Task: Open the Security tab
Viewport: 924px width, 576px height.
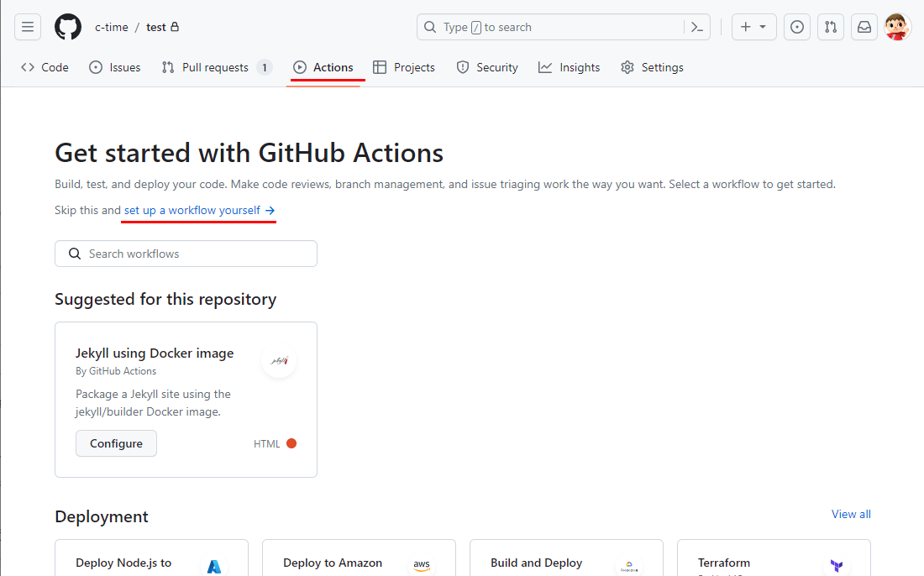Action: [487, 67]
